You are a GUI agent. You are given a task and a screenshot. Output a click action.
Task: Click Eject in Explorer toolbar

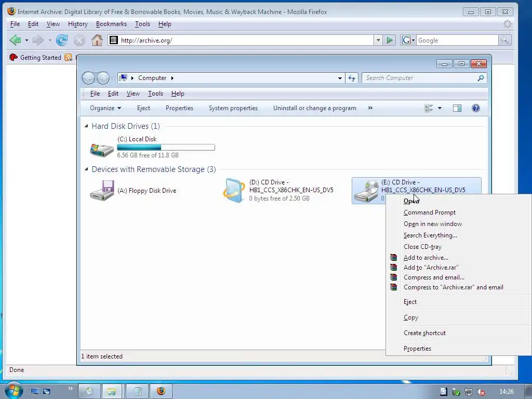[143, 108]
